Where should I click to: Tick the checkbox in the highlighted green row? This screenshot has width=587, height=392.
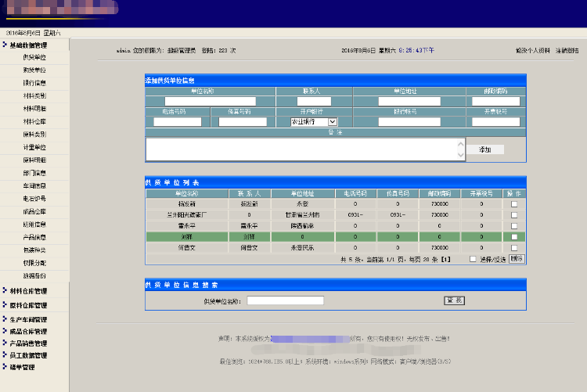514,236
